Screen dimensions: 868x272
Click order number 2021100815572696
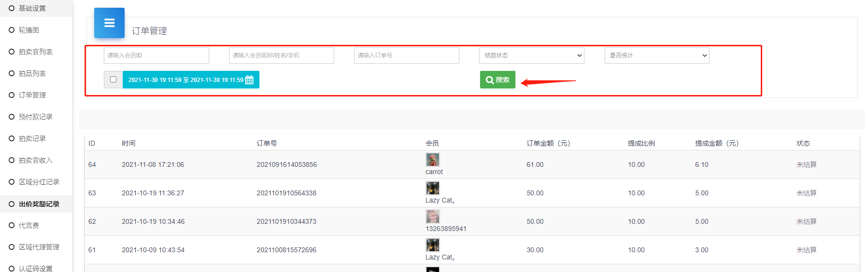(x=286, y=250)
